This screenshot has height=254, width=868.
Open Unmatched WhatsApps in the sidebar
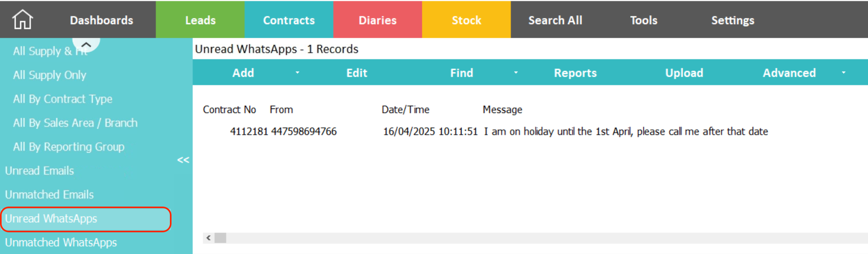[61, 242]
